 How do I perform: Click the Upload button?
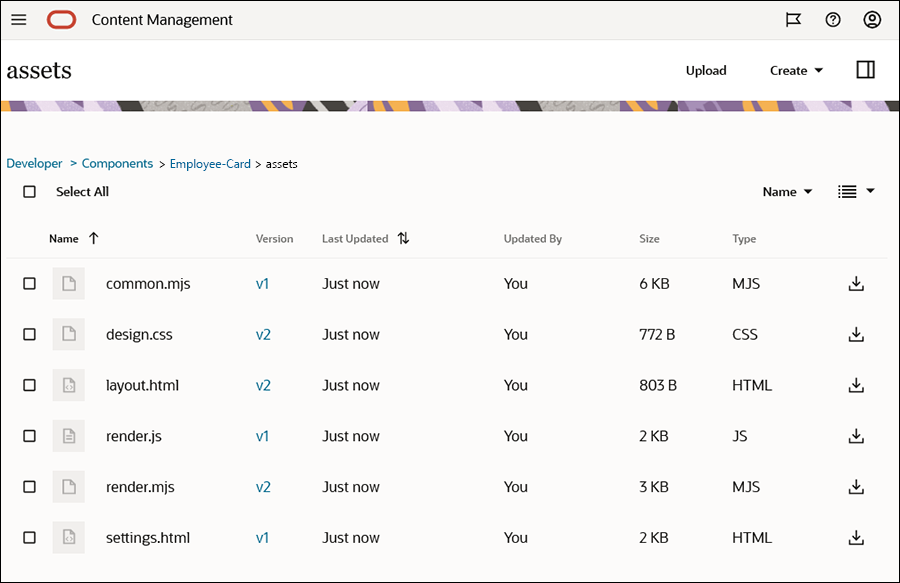[706, 71]
